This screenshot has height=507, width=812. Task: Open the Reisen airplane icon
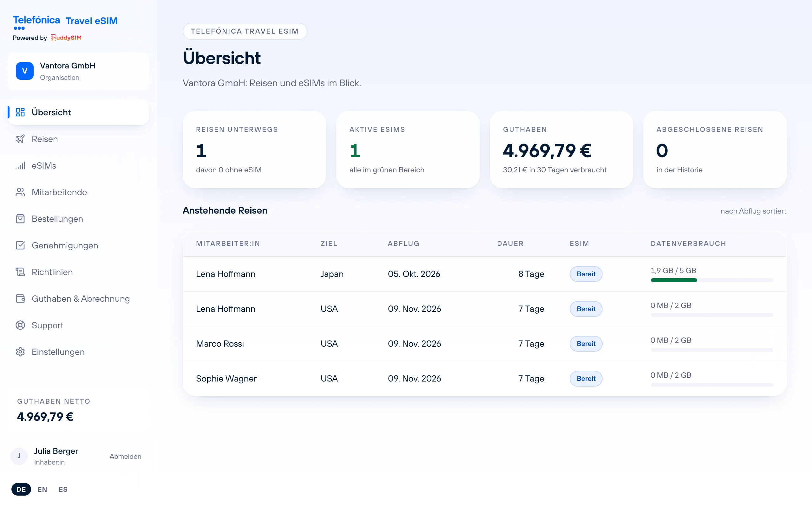(x=20, y=139)
